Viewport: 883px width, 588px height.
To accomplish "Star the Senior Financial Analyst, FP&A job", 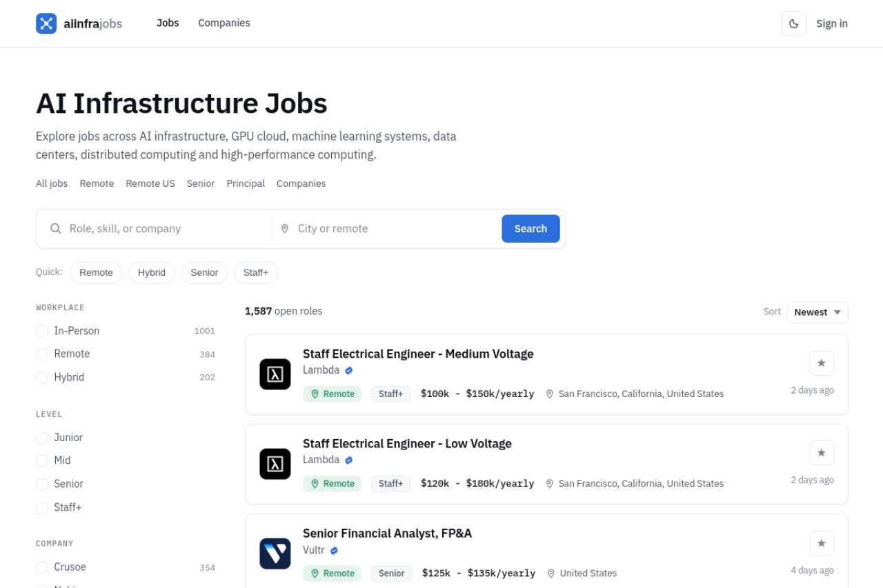I will 822,543.
